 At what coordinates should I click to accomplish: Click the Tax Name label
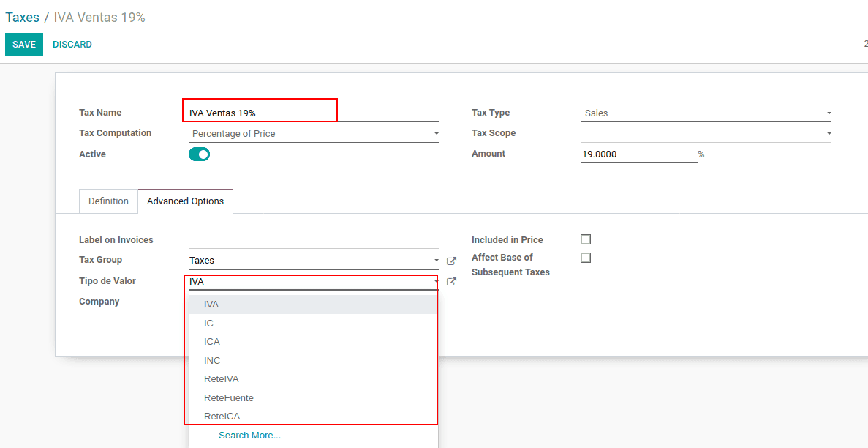pyautogui.click(x=100, y=113)
